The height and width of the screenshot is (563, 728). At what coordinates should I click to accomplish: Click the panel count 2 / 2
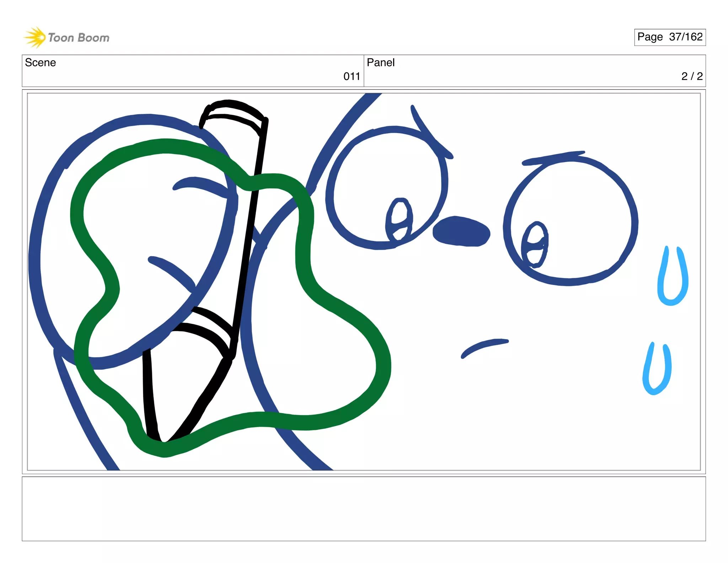(692, 76)
